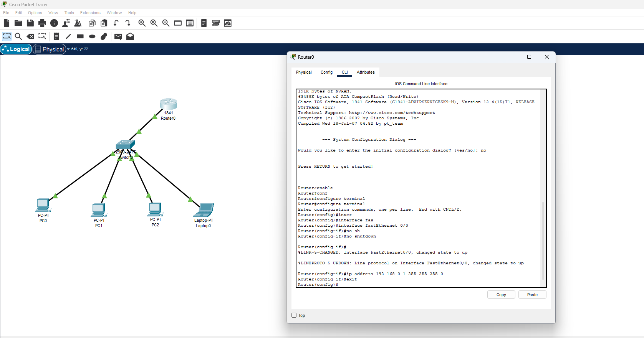The height and width of the screenshot is (338, 644).
Task: Zoom out of the workspace
Action: click(166, 23)
